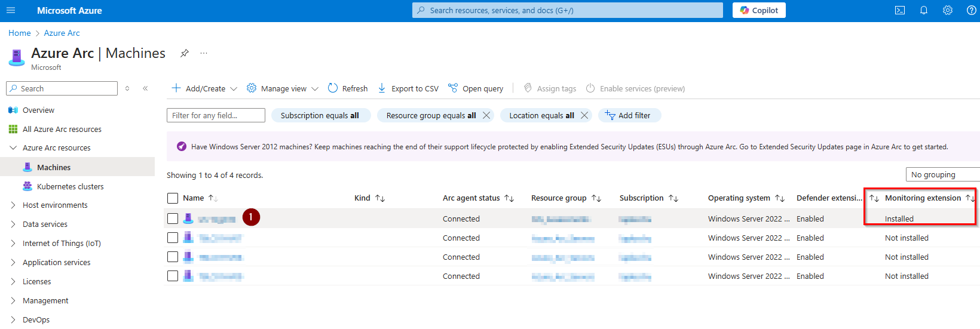The image size is (980, 329).
Task: Open the Overview sidebar item
Action: 38,110
